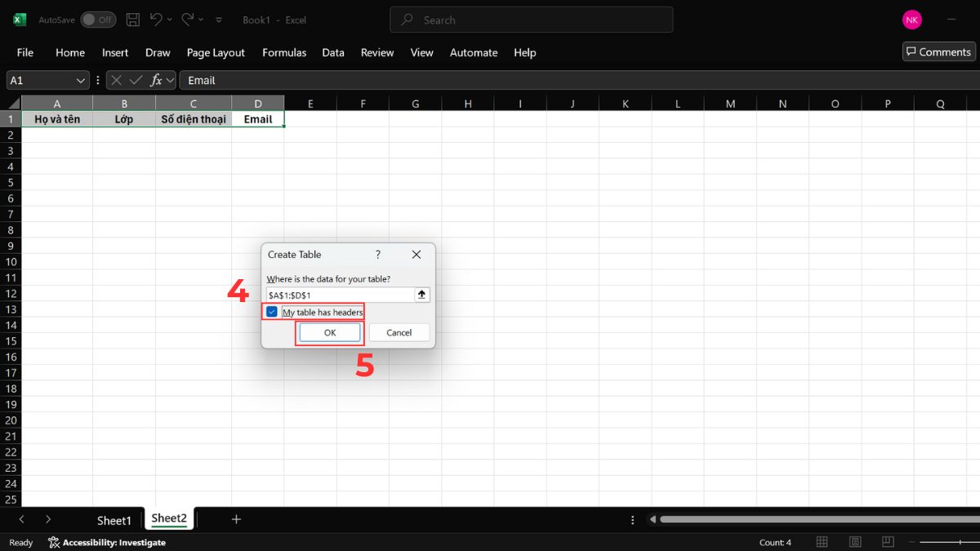Switch to the Formulas ribbon tab
The width and height of the screenshot is (980, 551).
coord(284,52)
